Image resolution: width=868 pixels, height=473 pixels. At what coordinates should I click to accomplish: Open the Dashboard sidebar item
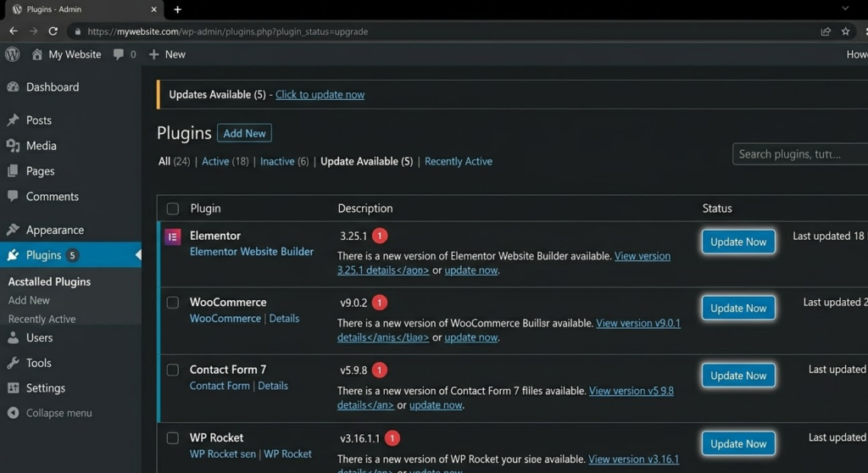click(x=52, y=87)
